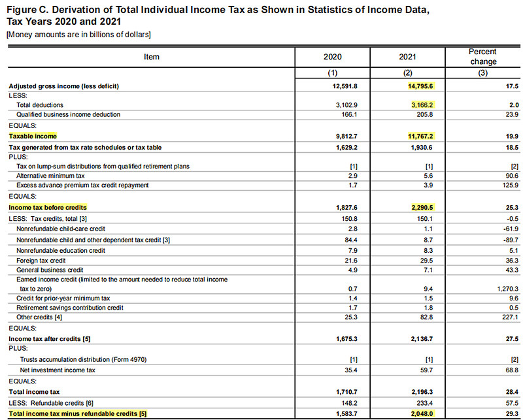Select the 'Percent change' column header
This screenshot has height=420, width=523.
click(482, 57)
